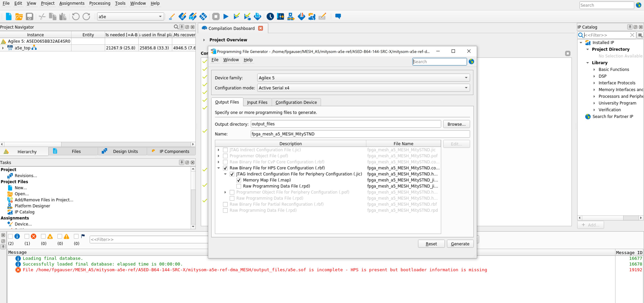Click the globe icon beside main Search
Image resolution: width=644 pixels, height=303 pixels.
(x=638, y=5)
